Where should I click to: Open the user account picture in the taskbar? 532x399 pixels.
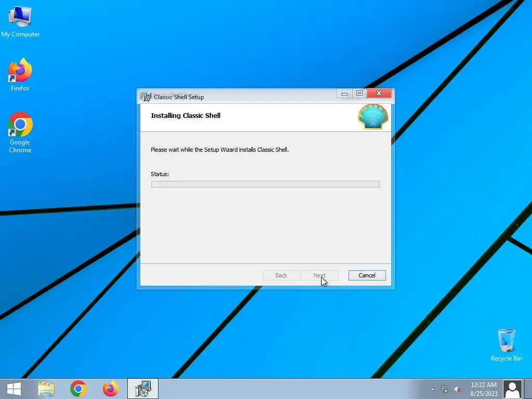512,389
